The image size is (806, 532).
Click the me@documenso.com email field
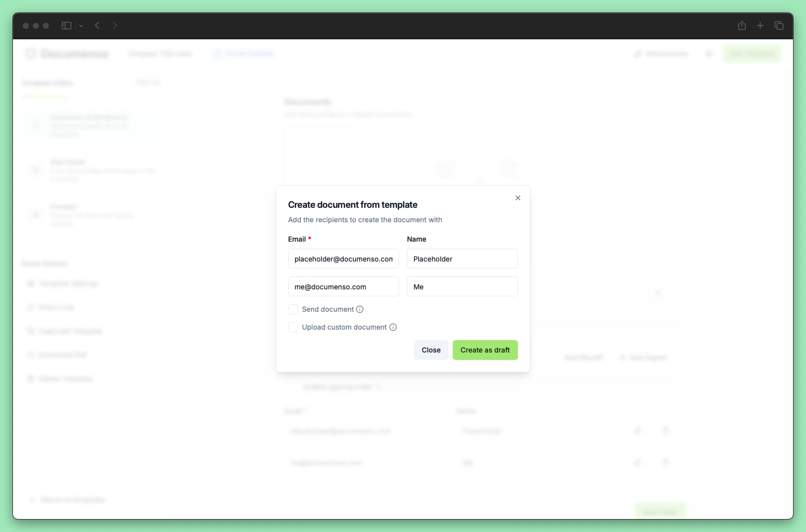click(x=343, y=286)
